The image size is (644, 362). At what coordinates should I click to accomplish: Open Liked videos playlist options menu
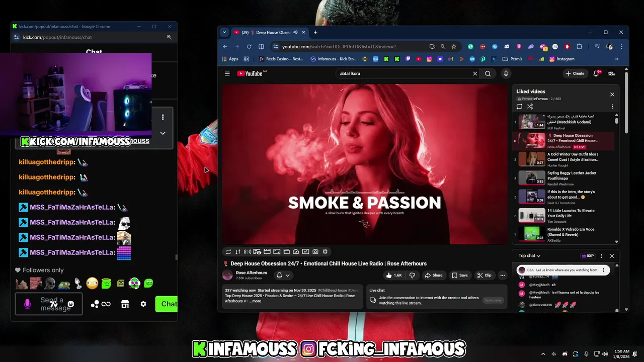coord(612,107)
